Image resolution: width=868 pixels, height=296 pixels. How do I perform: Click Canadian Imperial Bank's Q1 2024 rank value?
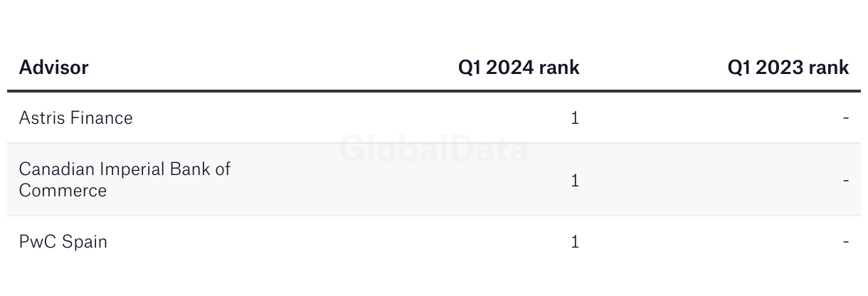click(575, 180)
